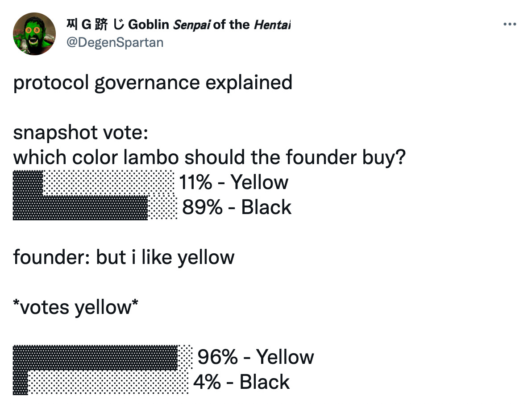Image resolution: width=532 pixels, height=404 pixels.
Task: Click the 89% Black poll bar
Action: [x=80, y=207]
